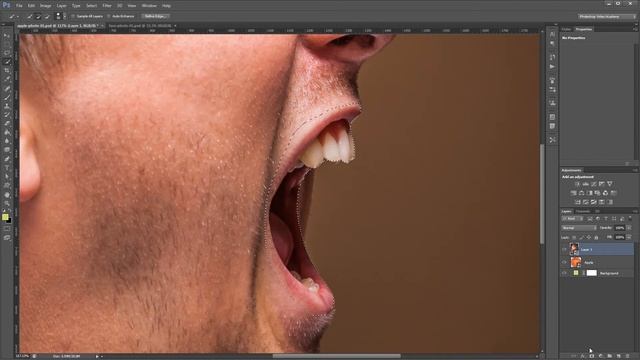Click the Refine Edge button
640x360 pixels.
coord(155,16)
